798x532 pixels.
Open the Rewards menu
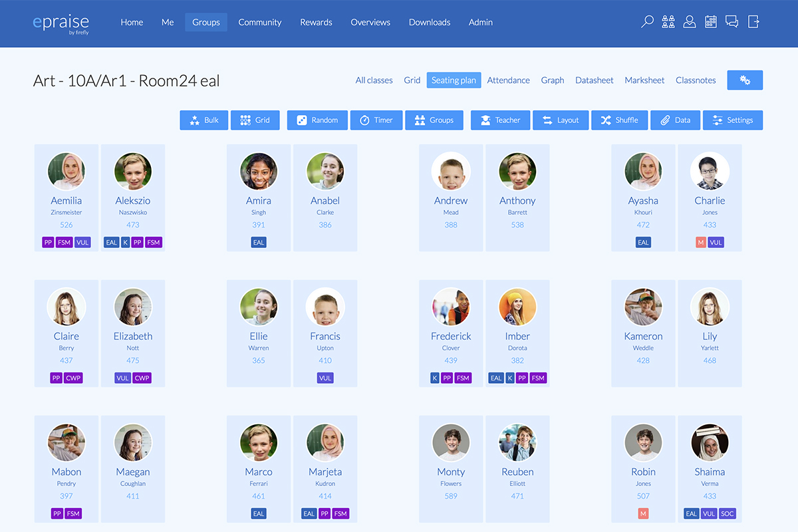tap(316, 23)
